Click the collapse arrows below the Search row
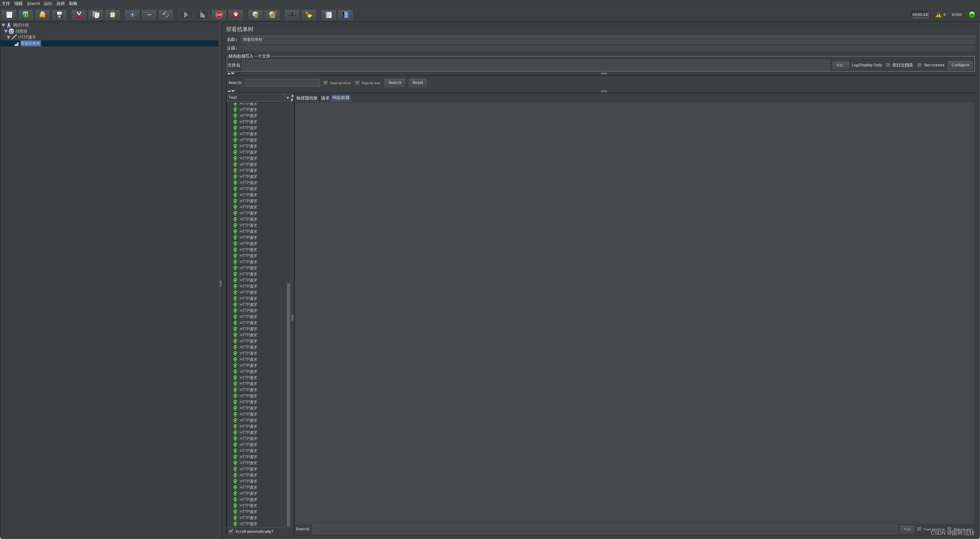980x539 pixels. click(x=231, y=91)
